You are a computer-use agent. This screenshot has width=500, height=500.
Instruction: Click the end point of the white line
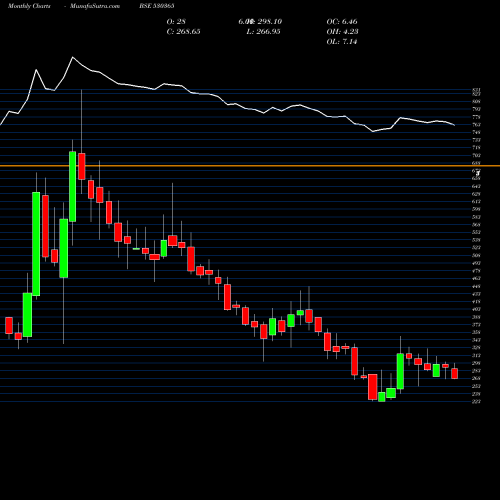pos(455,125)
